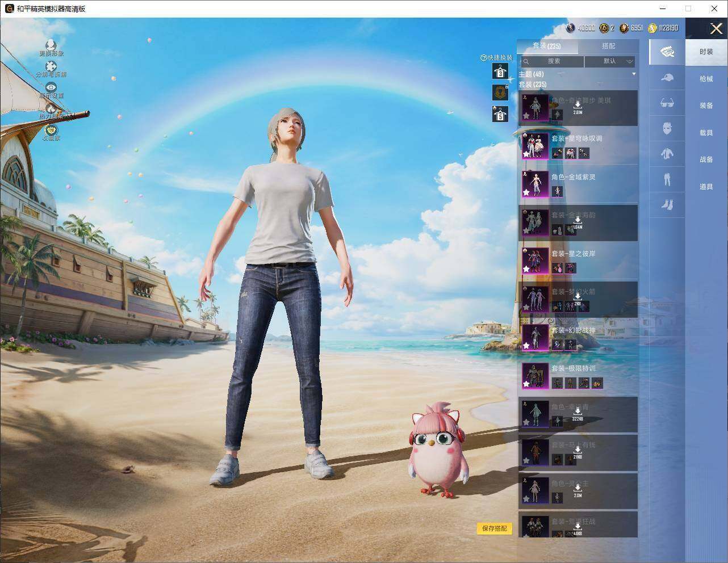Select quick outfit hanger slot 5
The width and height of the screenshot is (728, 563).
(500, 114)
